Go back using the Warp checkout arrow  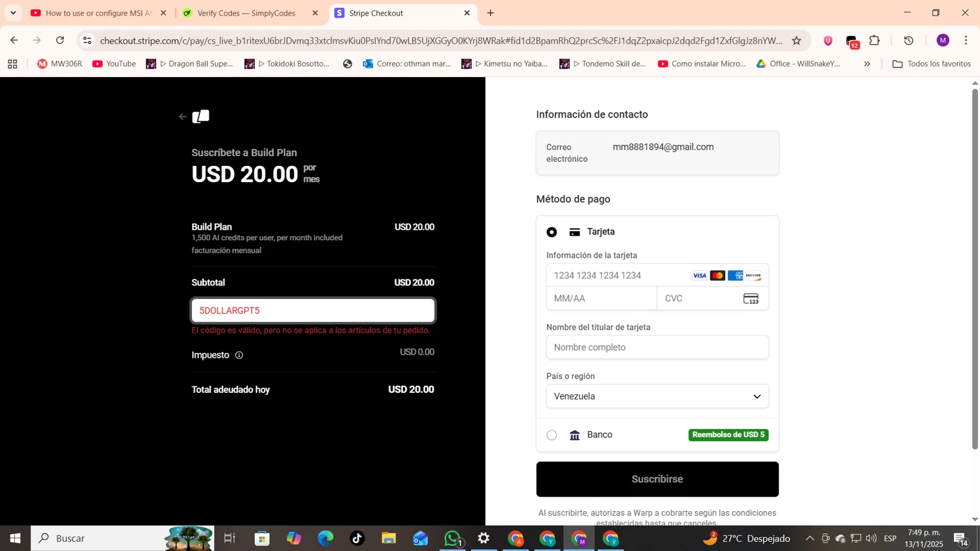[182, 117]
